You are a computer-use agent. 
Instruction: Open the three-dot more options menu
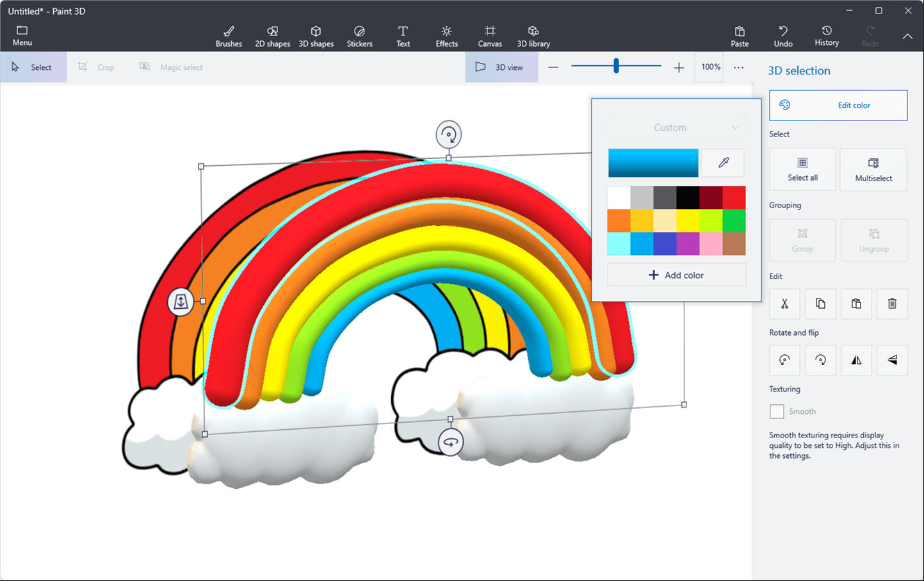click(738, 67)
